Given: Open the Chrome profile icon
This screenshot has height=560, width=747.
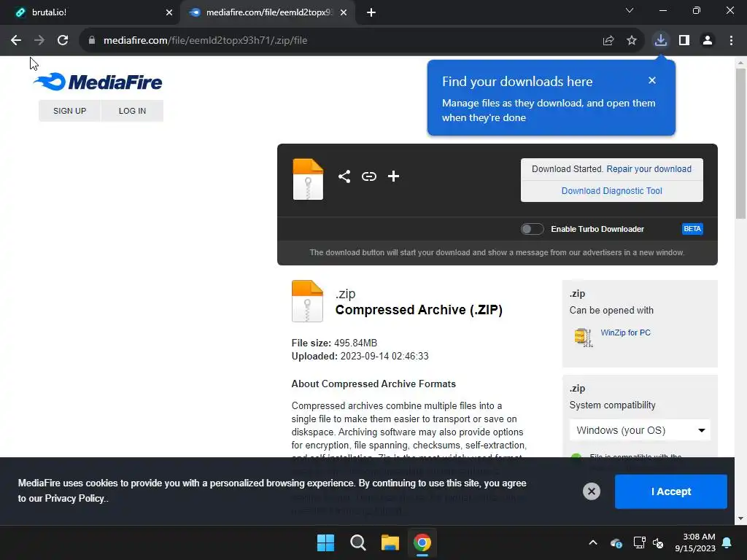Looking at the screenshot, I should tap(708, 41).
